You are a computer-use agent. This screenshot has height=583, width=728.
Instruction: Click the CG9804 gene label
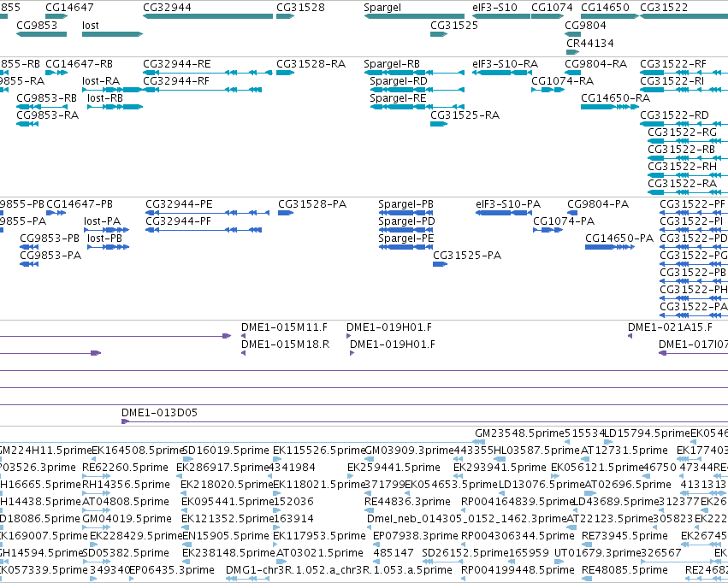(x=585, y=25)
